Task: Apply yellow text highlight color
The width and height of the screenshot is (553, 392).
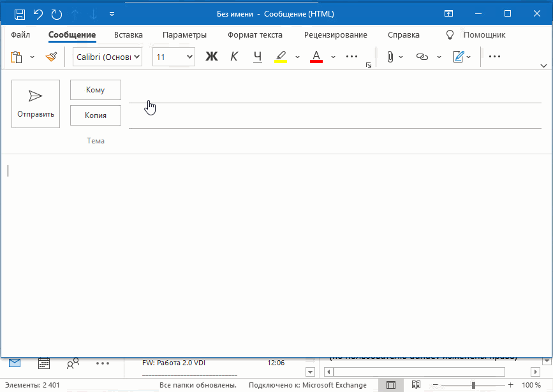Action: click(281, 56)
